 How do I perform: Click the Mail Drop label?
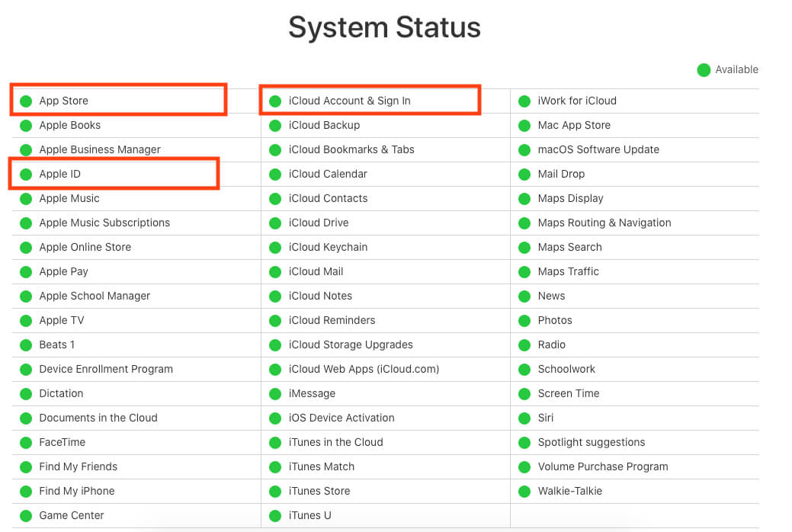coord(561,174)
